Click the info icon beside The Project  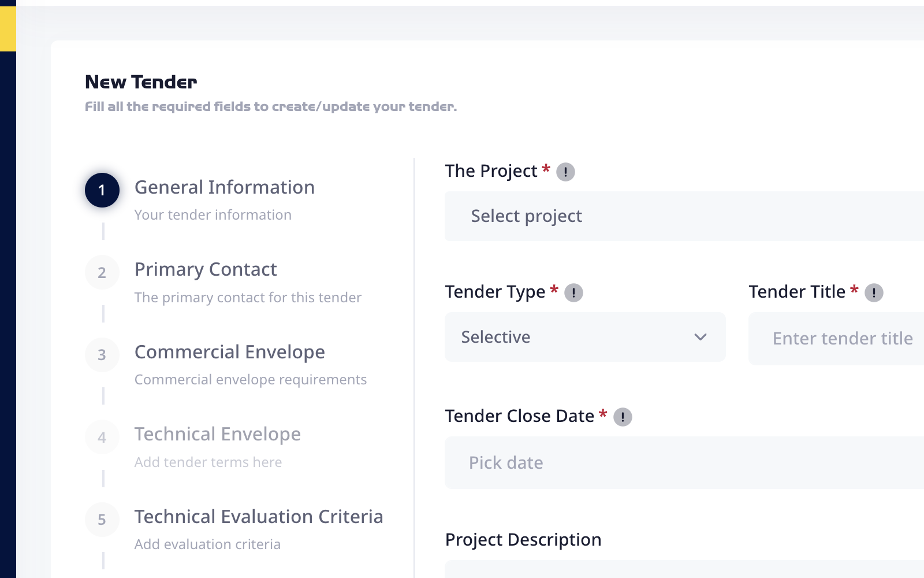coord(565,172)
